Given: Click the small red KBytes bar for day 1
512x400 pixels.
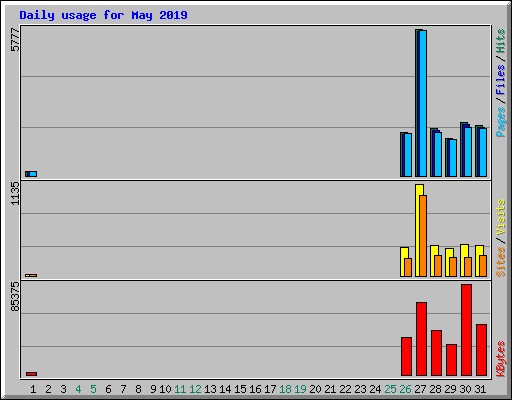Looking at the screenshot, I should pyautogui.click(x=32, y=374).
